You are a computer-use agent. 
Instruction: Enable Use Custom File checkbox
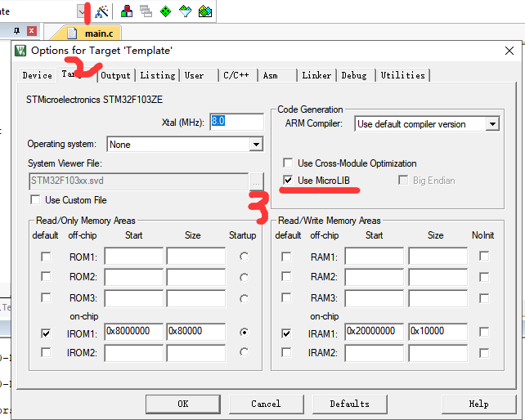coord(35,200)
